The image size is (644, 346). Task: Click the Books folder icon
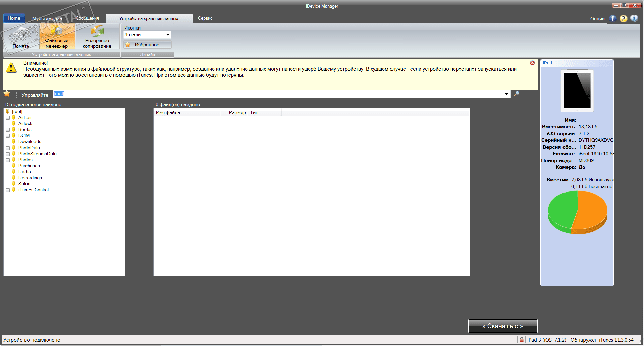14,129
